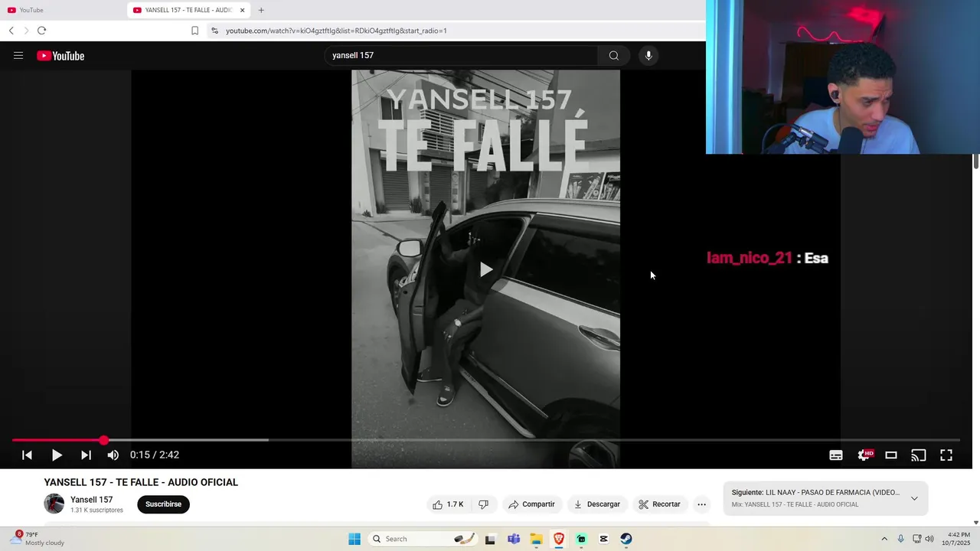Screen dimensions: 980x551
Task: Go to the YouTube home logo
Action: click(60, 55)
